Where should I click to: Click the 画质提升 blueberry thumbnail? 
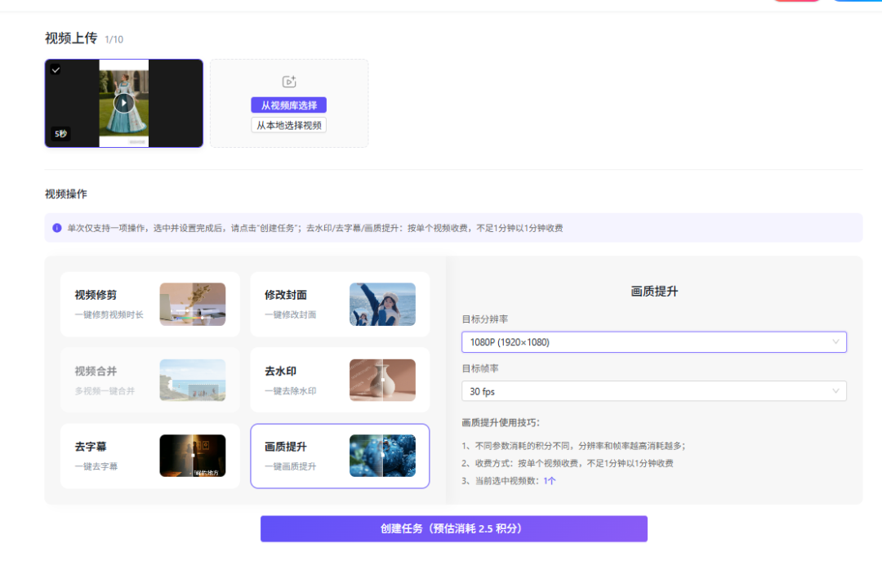coord(382,456)
